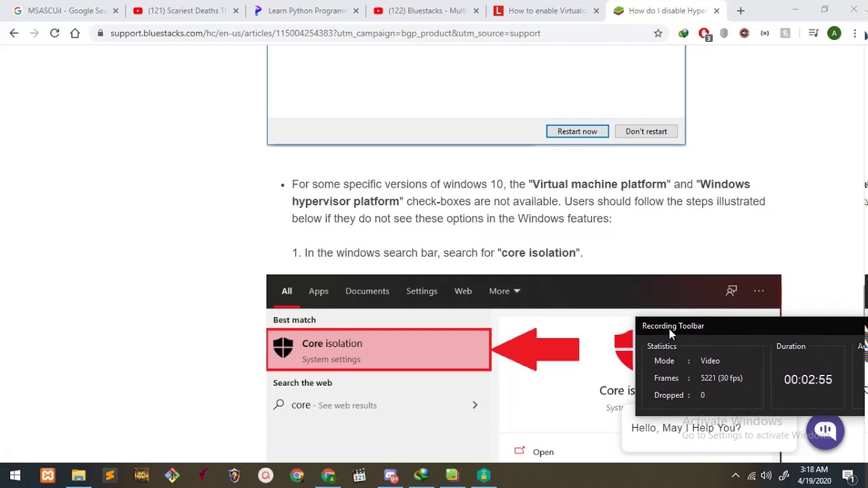Open a new browser tab
This screenshot has height=488, width=868.
741,11
